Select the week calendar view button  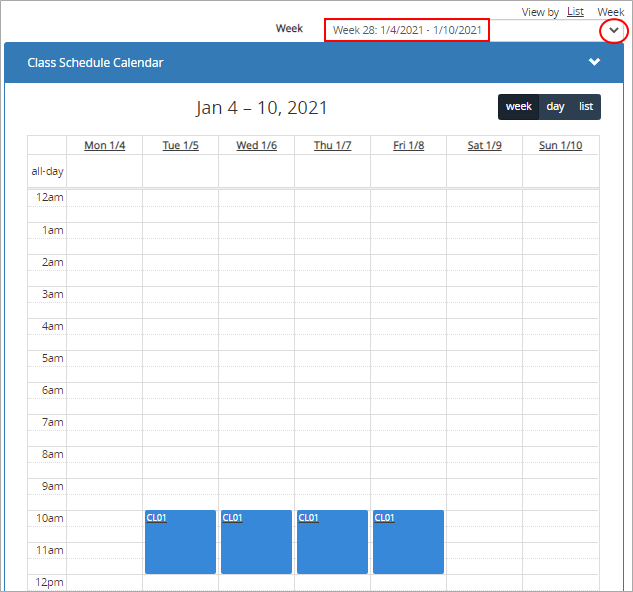click(519, 107)
